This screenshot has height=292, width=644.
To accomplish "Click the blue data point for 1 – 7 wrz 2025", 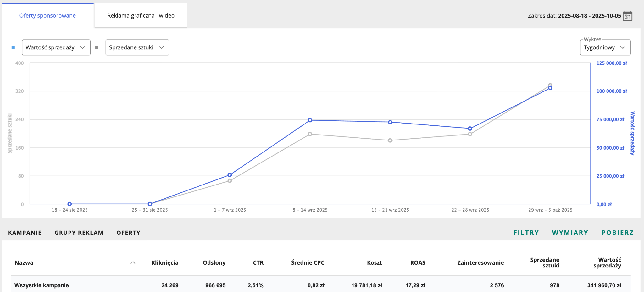I will coord(230,175).
